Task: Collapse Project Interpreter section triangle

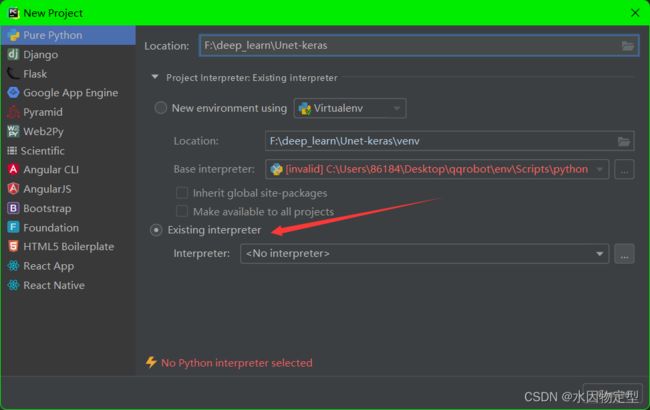Action: click(x=155, y=77)
